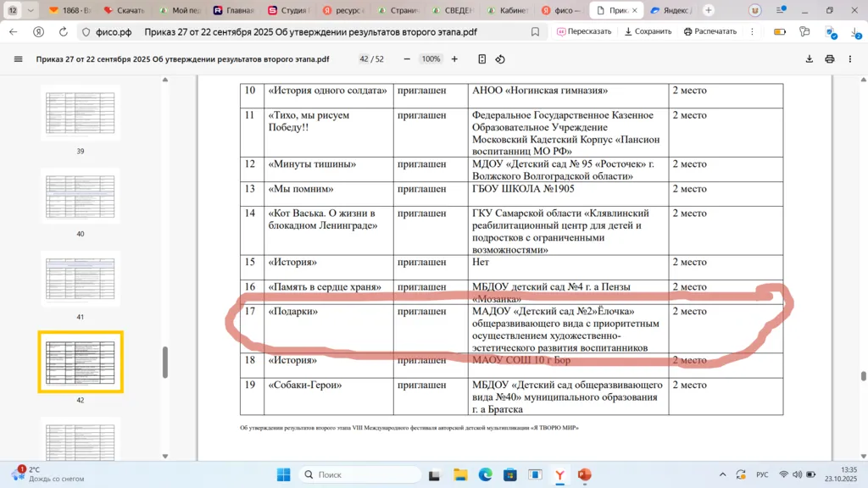Click the Пересказать button
Viewport: 868px width, 488px height.
coord(584,31)
